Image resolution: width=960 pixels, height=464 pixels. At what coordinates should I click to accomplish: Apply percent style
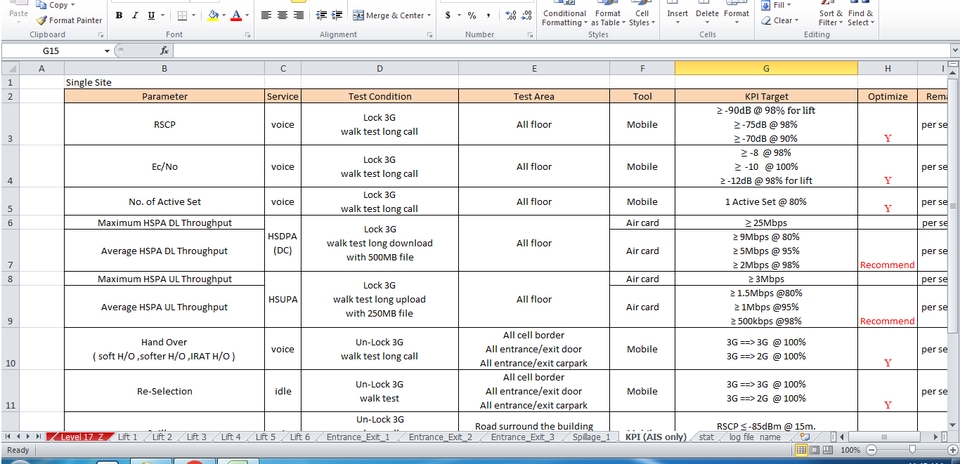point(471,15)
